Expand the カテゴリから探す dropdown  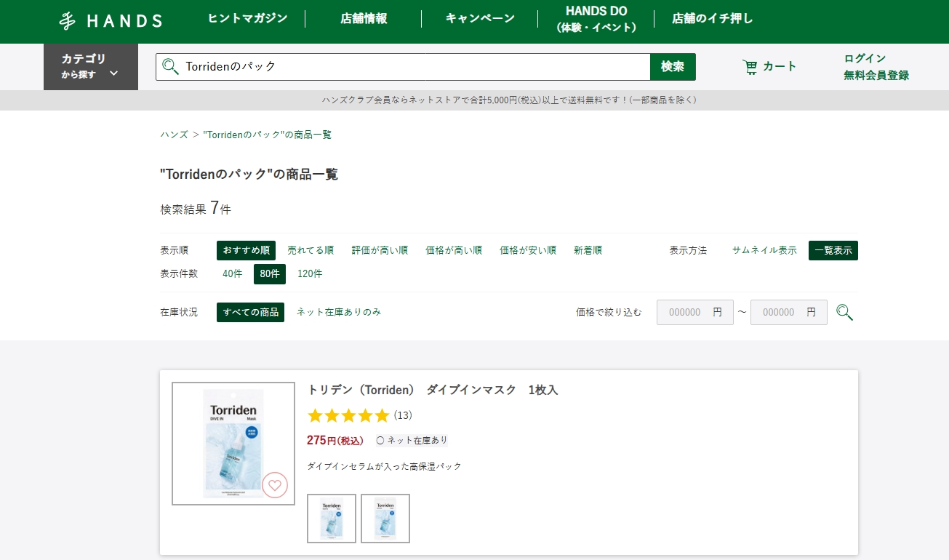(91, 67)
